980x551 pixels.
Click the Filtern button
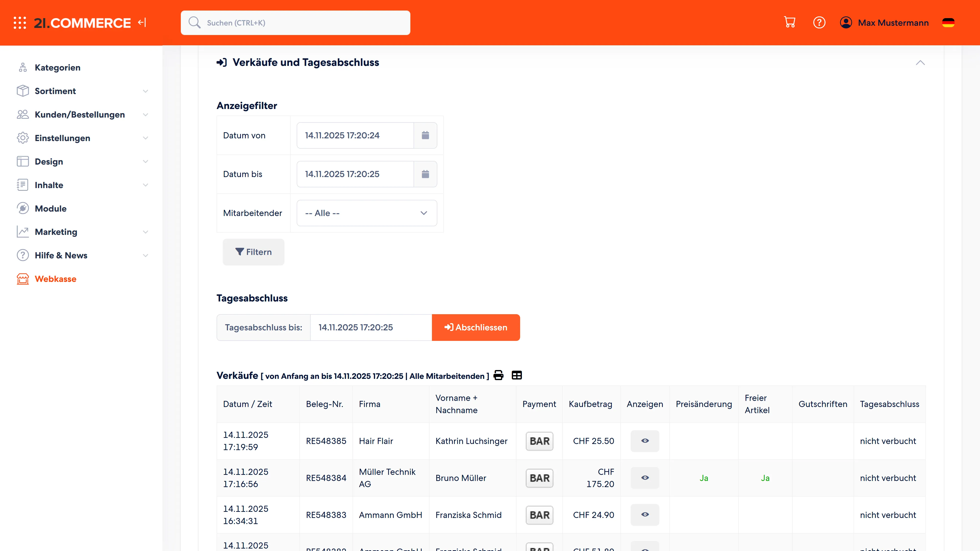point(253,252)
